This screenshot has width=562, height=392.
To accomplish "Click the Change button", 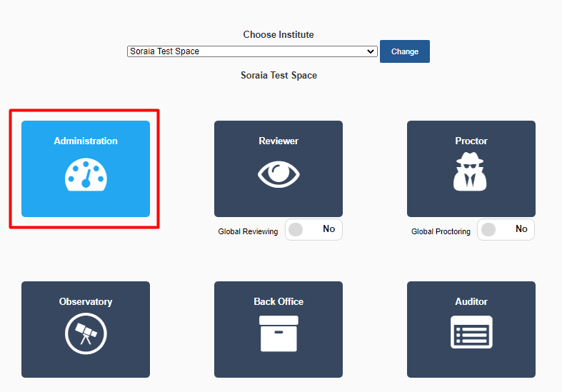I will pos(405,51).
